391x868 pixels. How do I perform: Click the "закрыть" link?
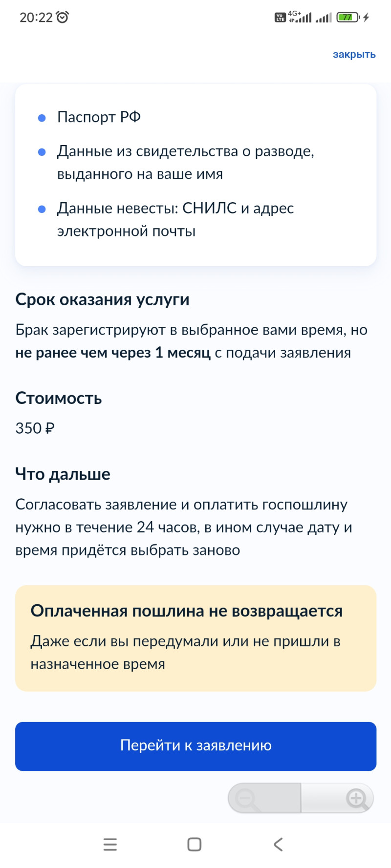click(354, 54)
